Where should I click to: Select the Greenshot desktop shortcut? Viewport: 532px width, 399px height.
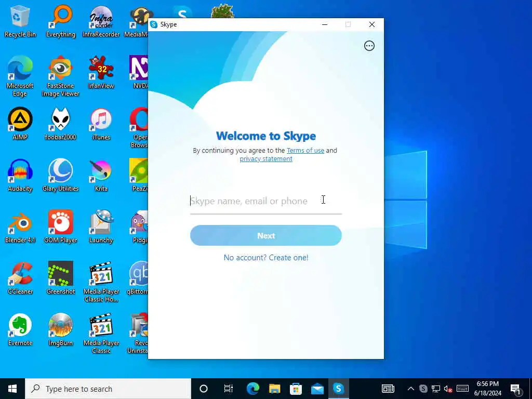point(60,278)
